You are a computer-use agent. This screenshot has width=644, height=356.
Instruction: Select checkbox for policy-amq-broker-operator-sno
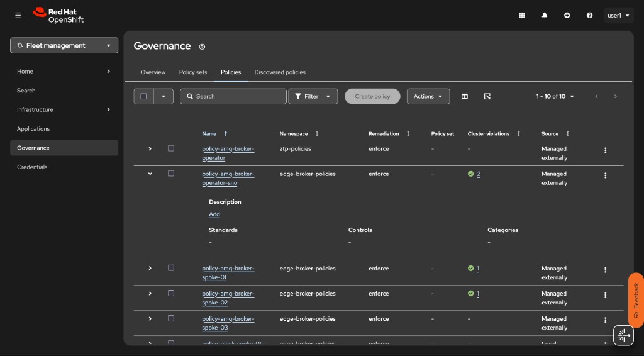[x=171, y=173]
